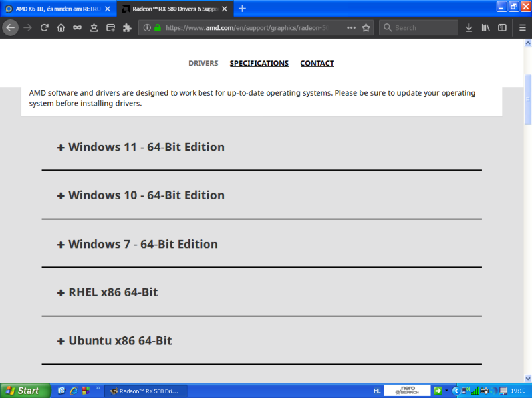The height and width of the screenshot is (398, 532).
Task: Click the page scrollbar up arrow
Action: click(528, 43)
